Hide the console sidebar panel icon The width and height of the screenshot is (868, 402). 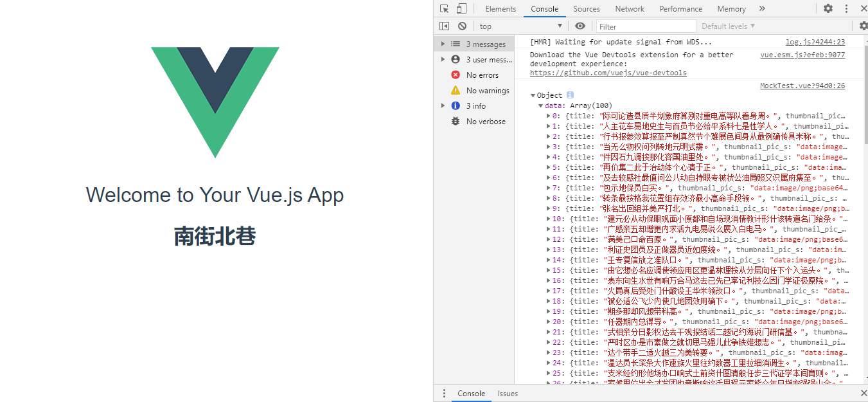(x=444, y=26)
